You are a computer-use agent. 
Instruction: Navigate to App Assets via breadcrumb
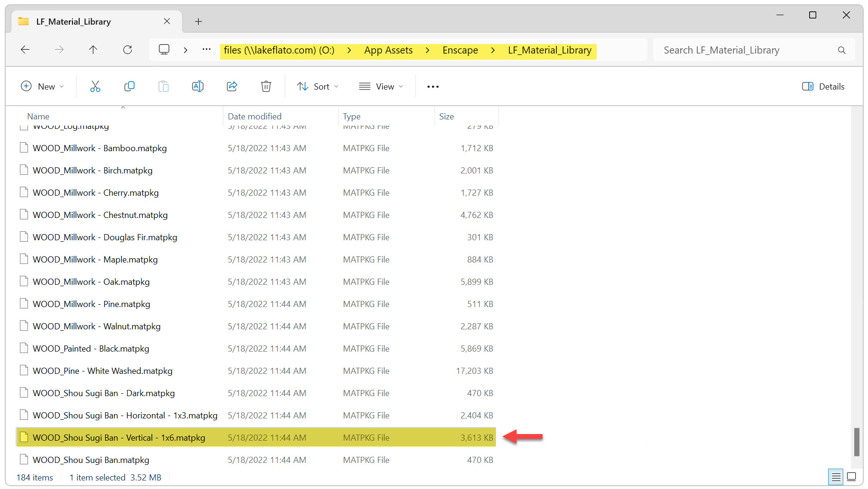tap(388, 50)
